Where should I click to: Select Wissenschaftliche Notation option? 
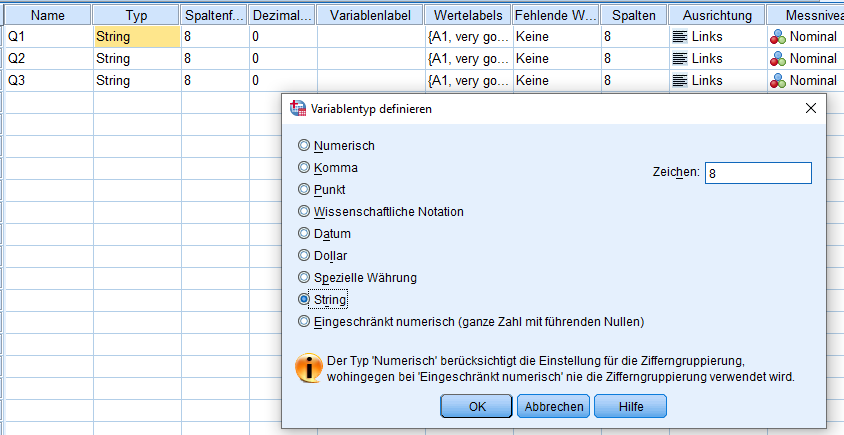click(305, 211)
